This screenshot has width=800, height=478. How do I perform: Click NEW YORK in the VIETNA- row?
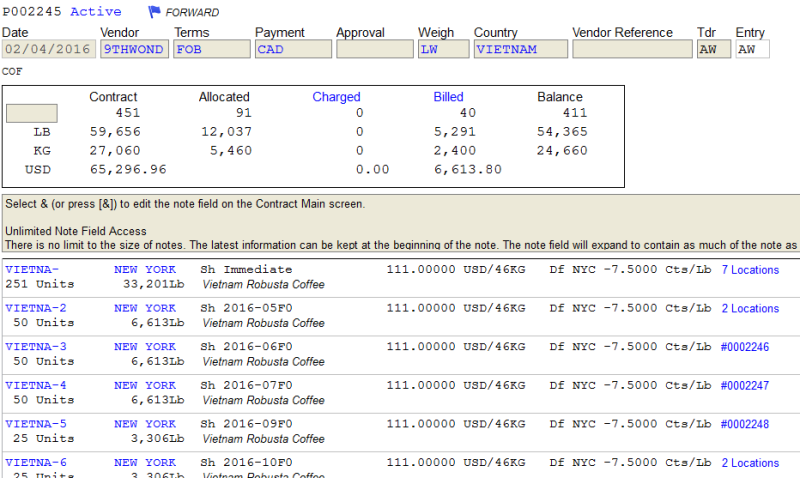[x=145, y=269]
